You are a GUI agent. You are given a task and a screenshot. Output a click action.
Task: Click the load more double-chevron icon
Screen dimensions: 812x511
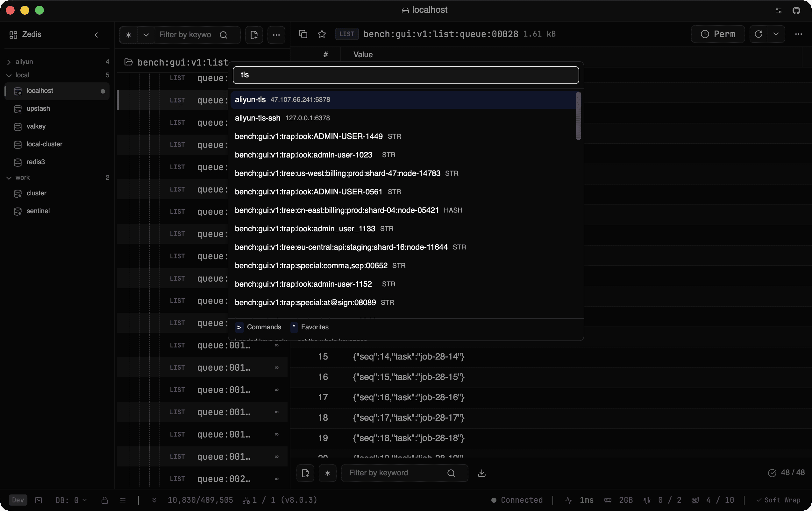(x=154, y=500)
